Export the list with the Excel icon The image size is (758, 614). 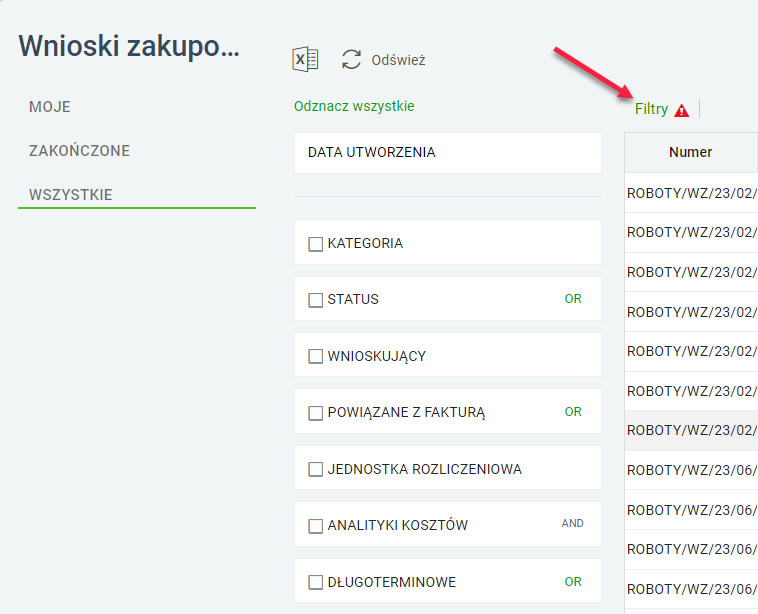tap(305, 59)
